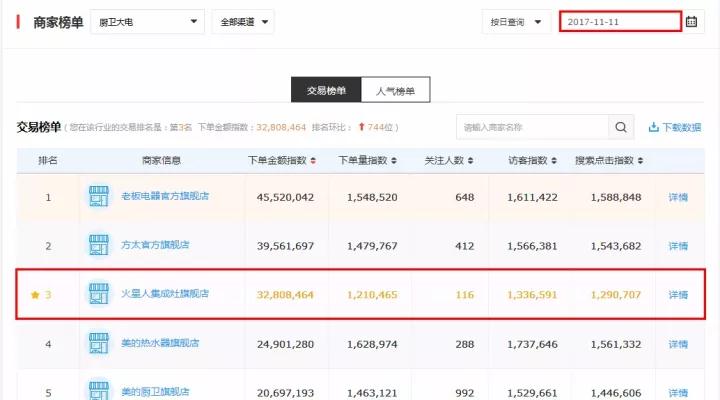Click the 下载数据 link
The width and height of the screenshot is (720, 400).
click(x=681, y=127)
